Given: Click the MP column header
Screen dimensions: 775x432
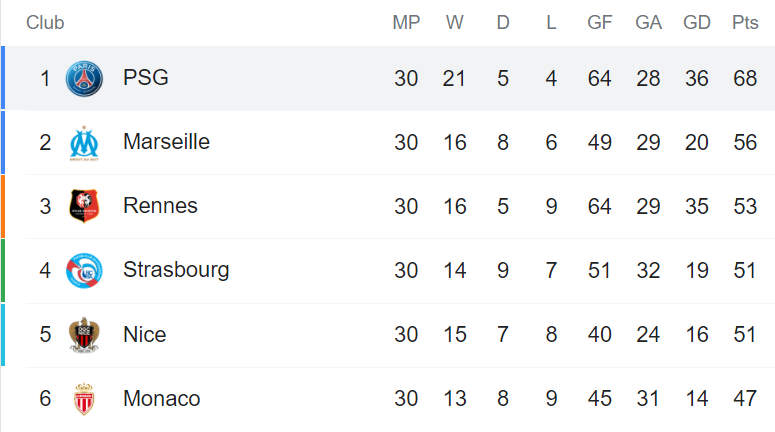Looking at the screenshot, I should [406, 23].
